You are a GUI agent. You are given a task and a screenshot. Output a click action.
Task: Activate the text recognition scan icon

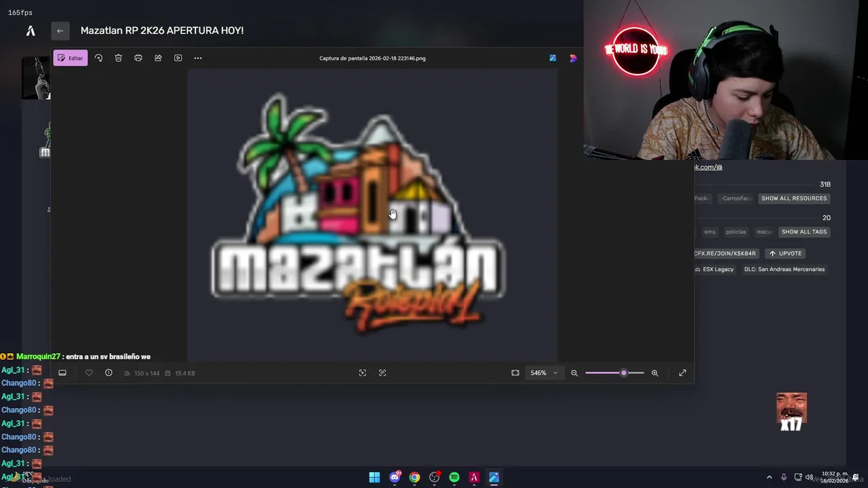pos(382,373)
